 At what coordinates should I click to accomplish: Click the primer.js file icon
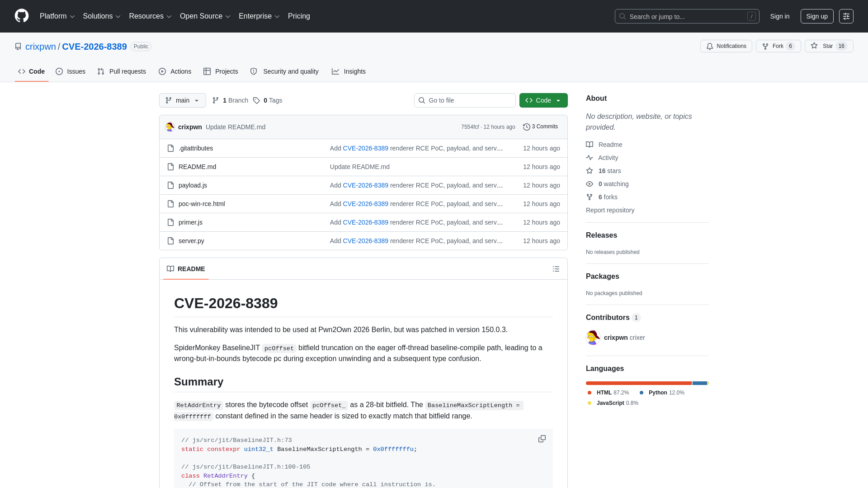point(170,222)
